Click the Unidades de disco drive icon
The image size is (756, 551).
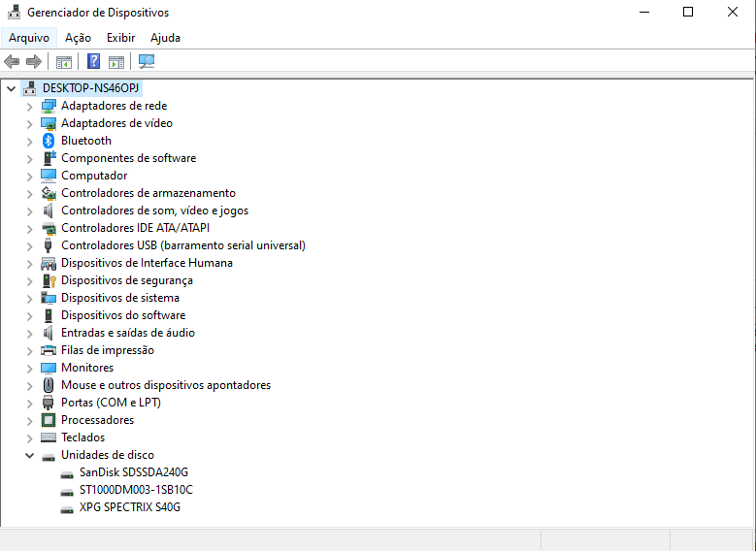[x=49, y=456]
